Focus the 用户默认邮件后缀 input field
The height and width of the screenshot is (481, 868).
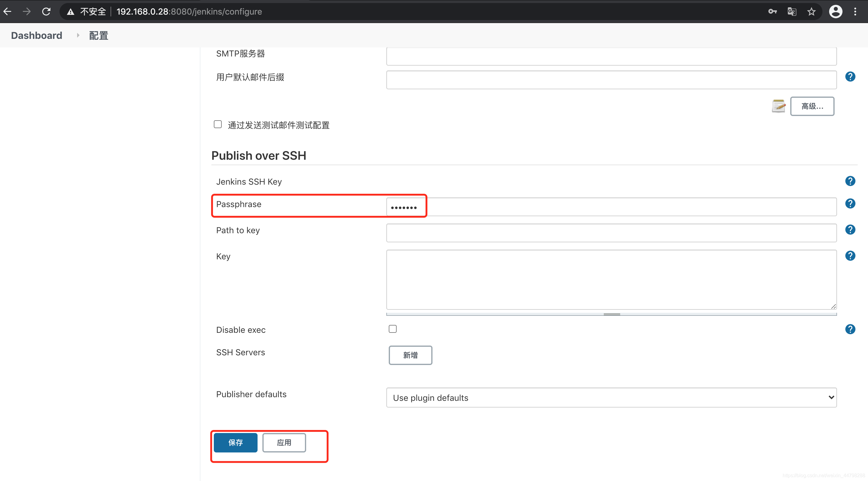pyautogui.click(x=611, y=80)
